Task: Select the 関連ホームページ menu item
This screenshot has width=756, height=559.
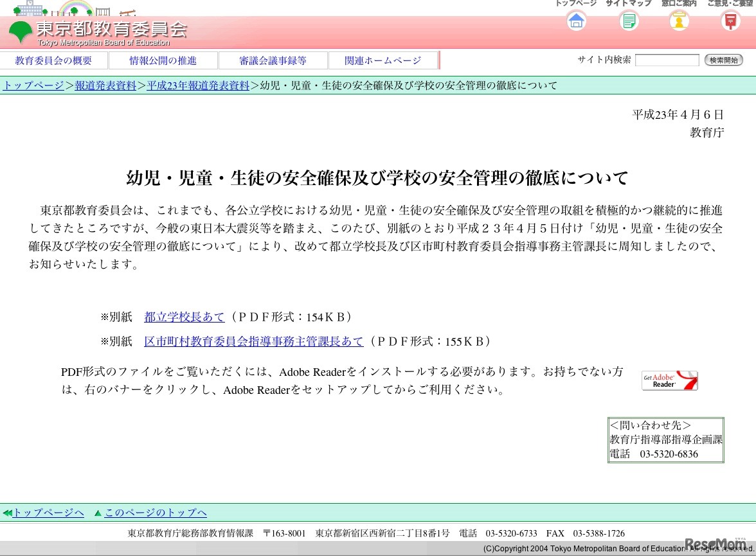Action: [x=382, y=60]
